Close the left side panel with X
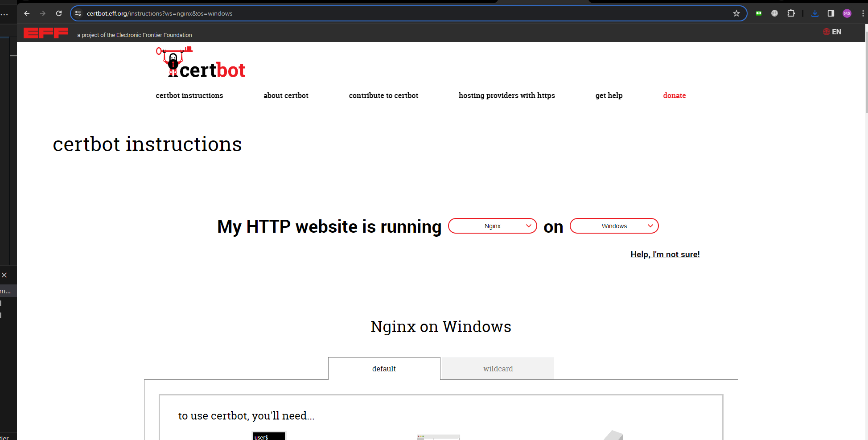The width and height of the screenshot is (868, 440). click(4, 275)
